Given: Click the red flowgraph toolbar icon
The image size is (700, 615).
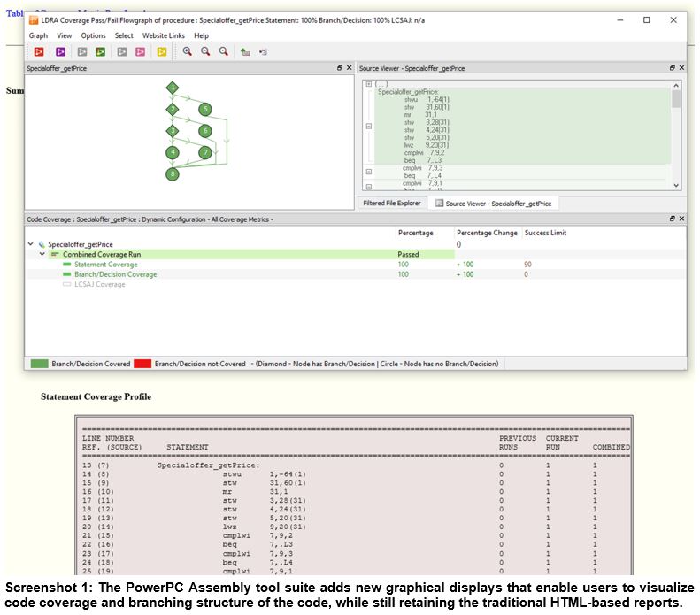Looking at the screenshot, I should 39,52.
